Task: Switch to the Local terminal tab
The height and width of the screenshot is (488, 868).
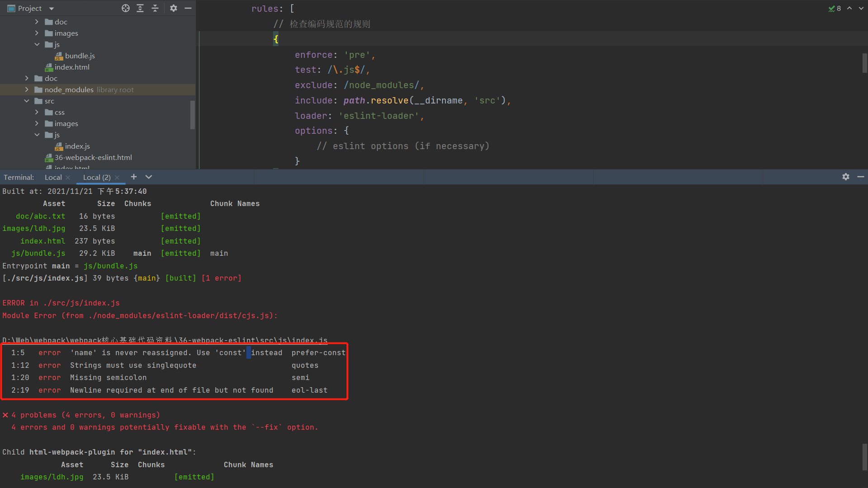Action: 53,177
